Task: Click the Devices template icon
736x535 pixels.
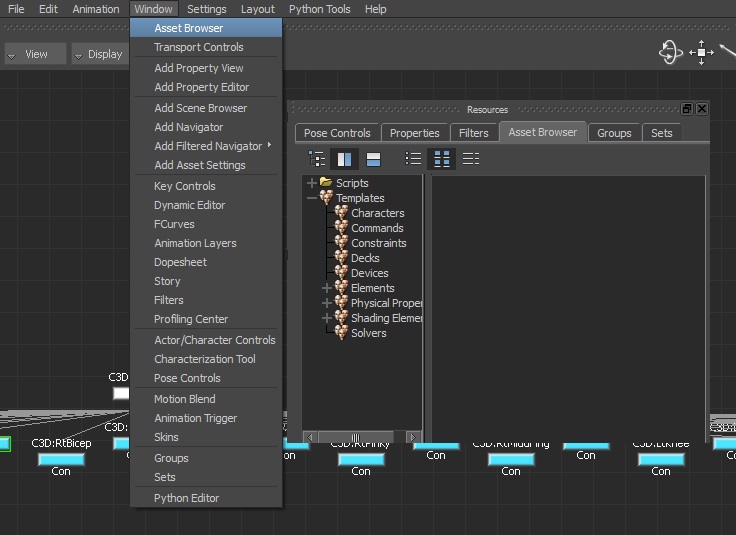Action: (x=341, y=273)
